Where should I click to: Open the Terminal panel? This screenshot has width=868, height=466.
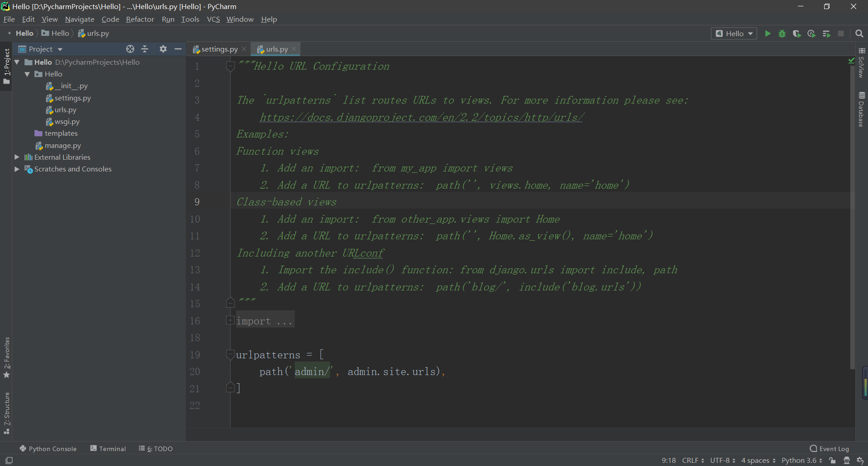[x=108, y=448]
